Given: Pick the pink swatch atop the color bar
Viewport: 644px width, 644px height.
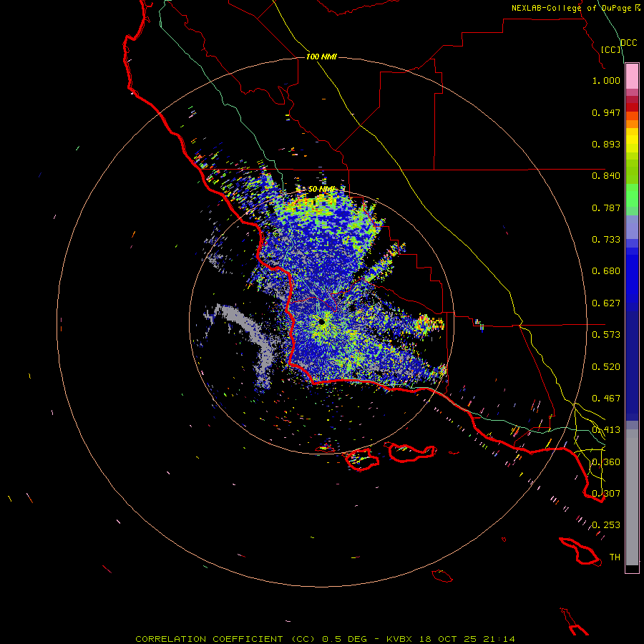Looking at the screenshot, I should [632, 77].
